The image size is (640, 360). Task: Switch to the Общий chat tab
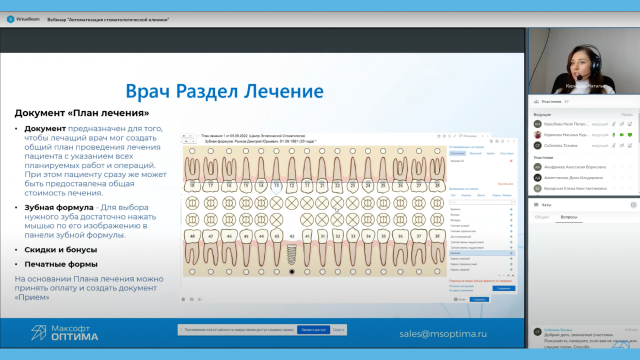pos(542,217)
